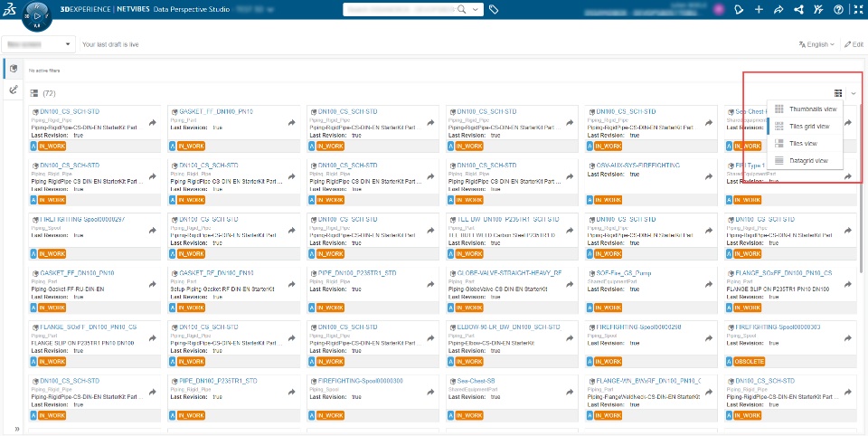Open the TEE BW DN100 P235TR1 link
The height and width of the screenshot is (436, 868).
pos(508,220)
